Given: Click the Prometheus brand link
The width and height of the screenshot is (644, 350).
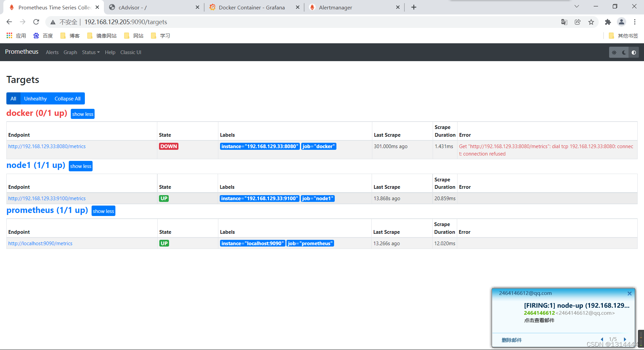Looking at the screenshot, I should [22, 52].
